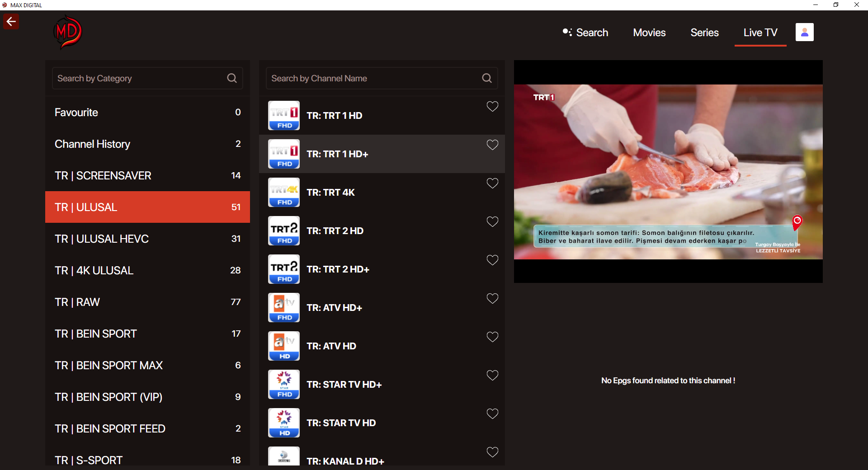Screen dimensions: 868x470
Task: Favourite TR: TRT 1 HD with heart
Action: (492, 107)
